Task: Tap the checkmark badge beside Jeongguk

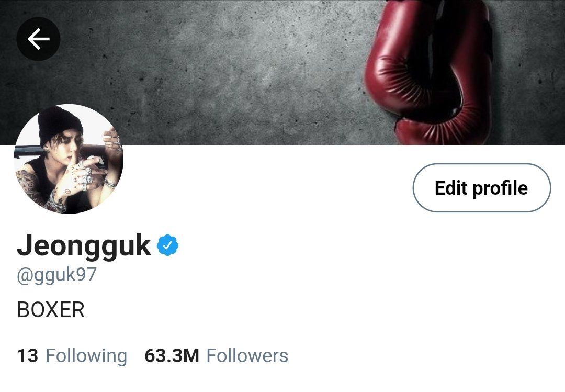Action: point(167,245)
